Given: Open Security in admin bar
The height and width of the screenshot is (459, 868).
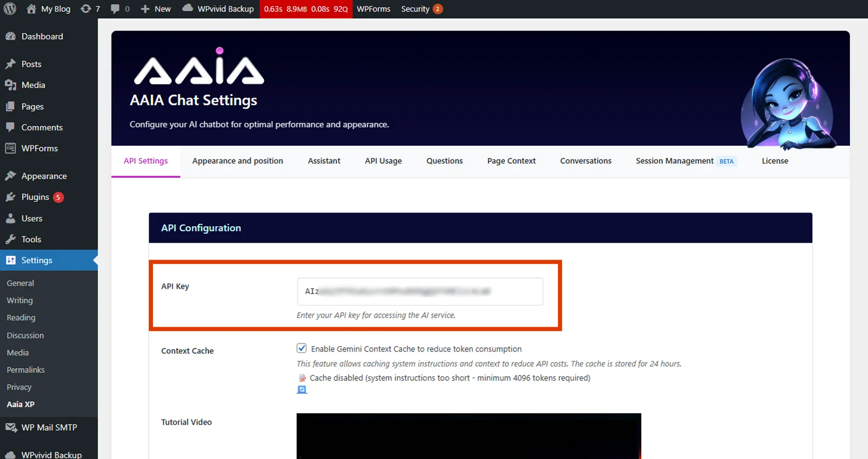Looking at the screenshot, I should (415, 9).
